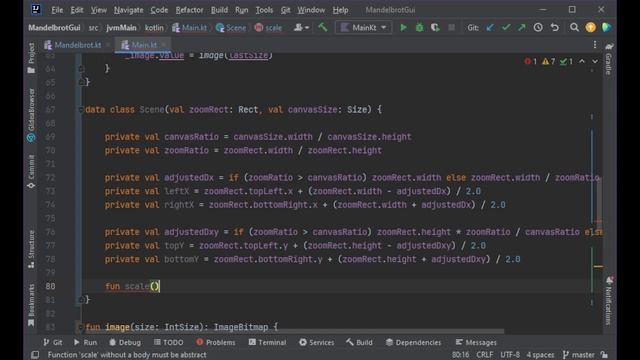Run with coverage icon

click(435, 27)
